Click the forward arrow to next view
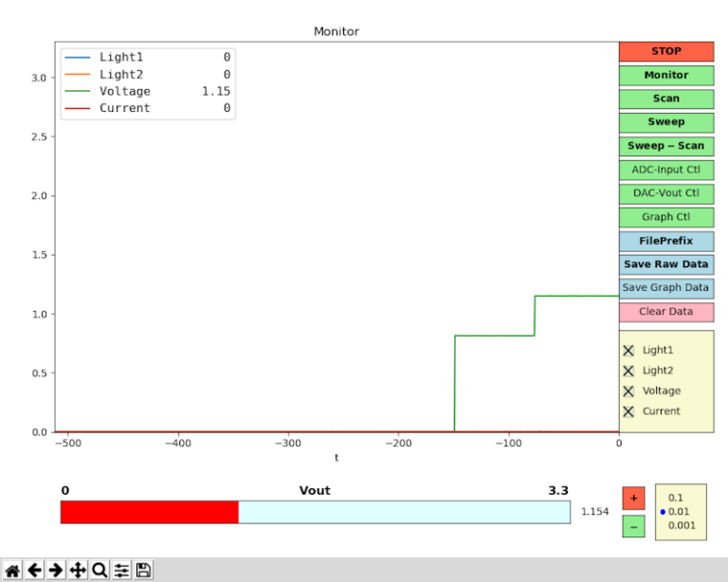 coord(56,570)
